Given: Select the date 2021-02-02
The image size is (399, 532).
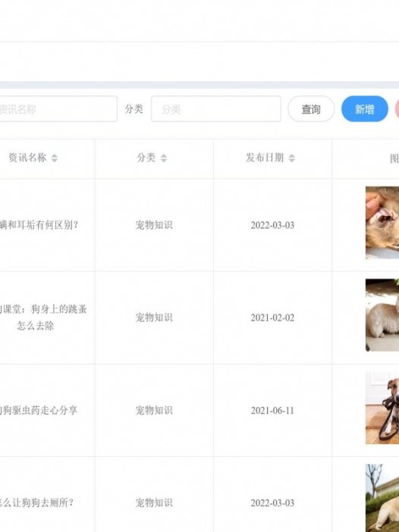Looking at the screenshot, I should coord(272,318).
